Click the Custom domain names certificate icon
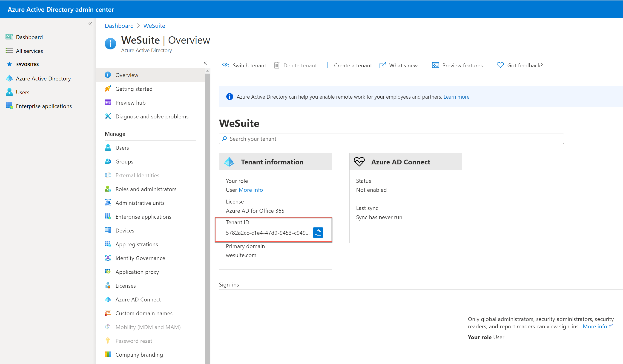Screen dimensions: 623x364 [108, 313]
